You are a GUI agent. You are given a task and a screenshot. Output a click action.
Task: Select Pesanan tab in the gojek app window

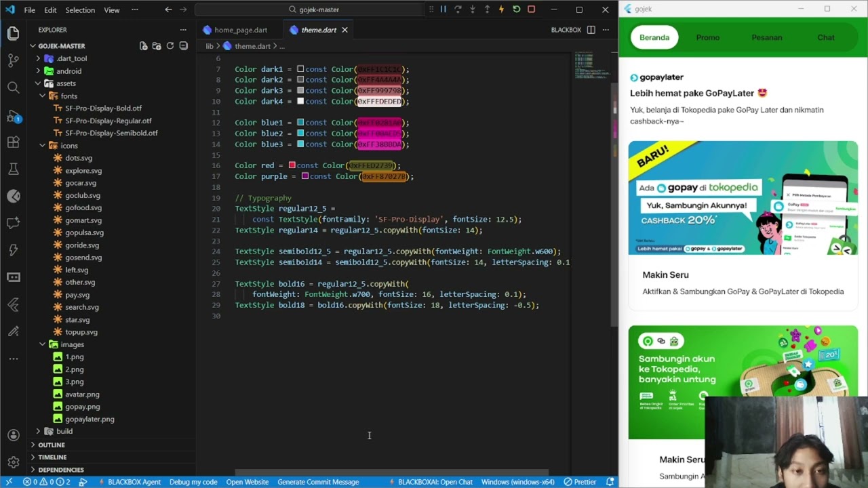(767, 37)
